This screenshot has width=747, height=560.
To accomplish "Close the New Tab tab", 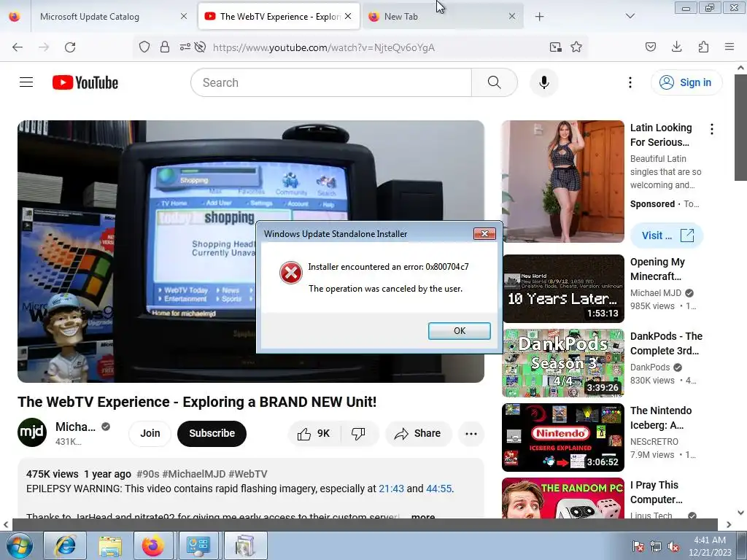I will 511,16.
